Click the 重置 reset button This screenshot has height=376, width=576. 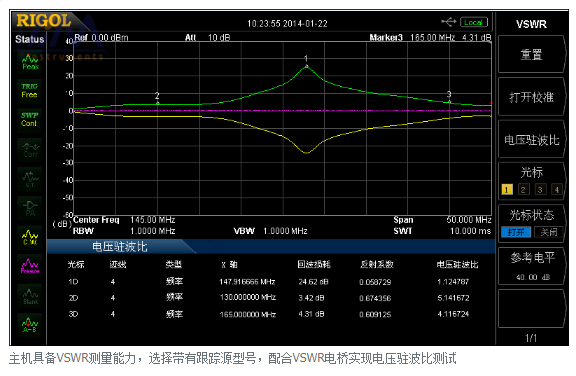[531, 55]
